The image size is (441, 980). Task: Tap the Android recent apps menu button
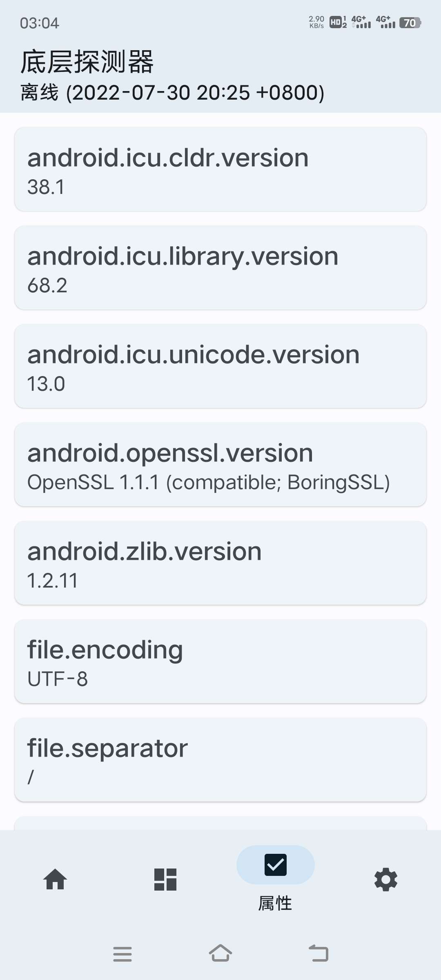click(122, 954)
